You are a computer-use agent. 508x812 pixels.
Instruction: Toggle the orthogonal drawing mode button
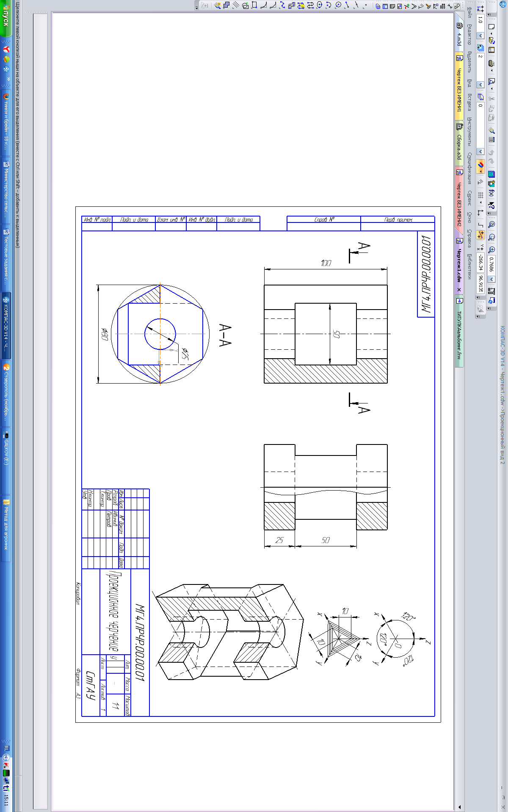tap(480, 225)
